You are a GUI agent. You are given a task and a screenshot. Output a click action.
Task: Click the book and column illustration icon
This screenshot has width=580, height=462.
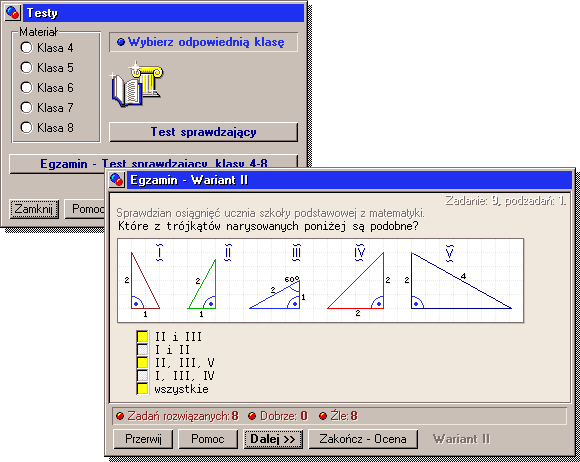[x=136, y=84]
